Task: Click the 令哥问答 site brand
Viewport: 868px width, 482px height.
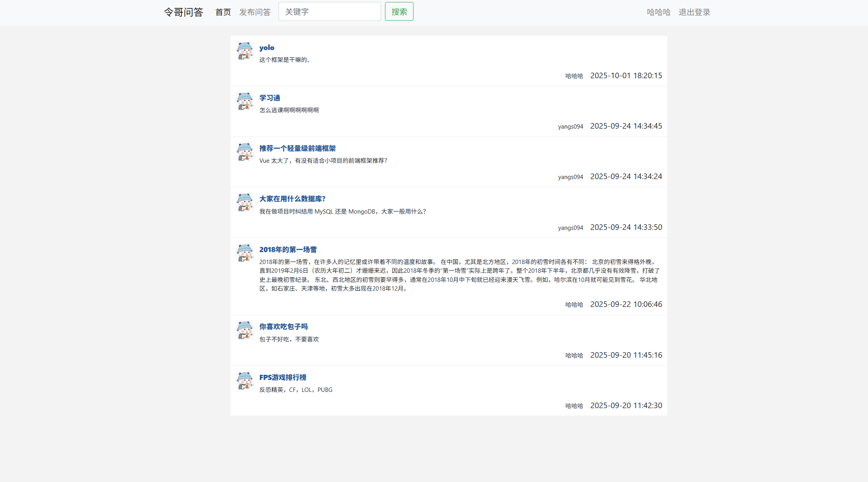Action: pos(183,12)
